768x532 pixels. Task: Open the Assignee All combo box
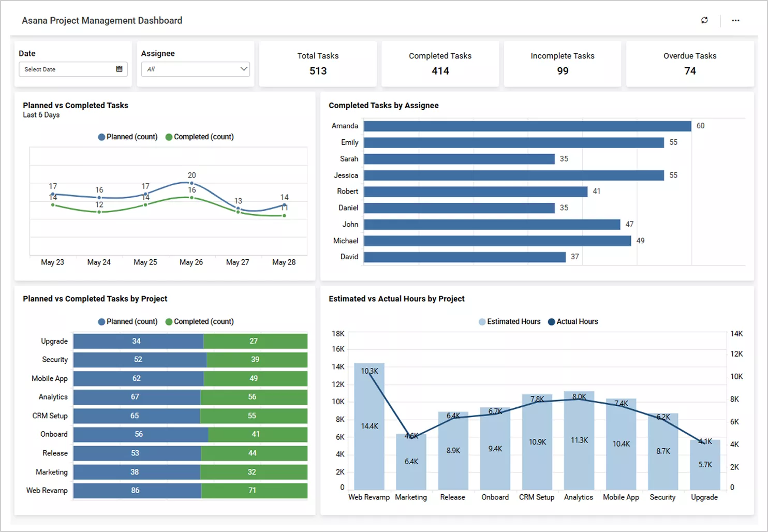point(195,69)
